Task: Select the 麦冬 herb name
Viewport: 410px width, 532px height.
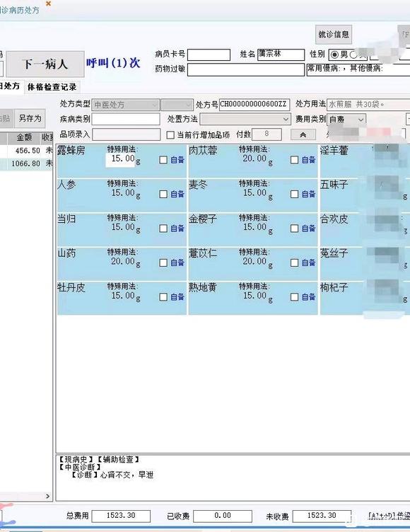Action: (x=198, y=185)
